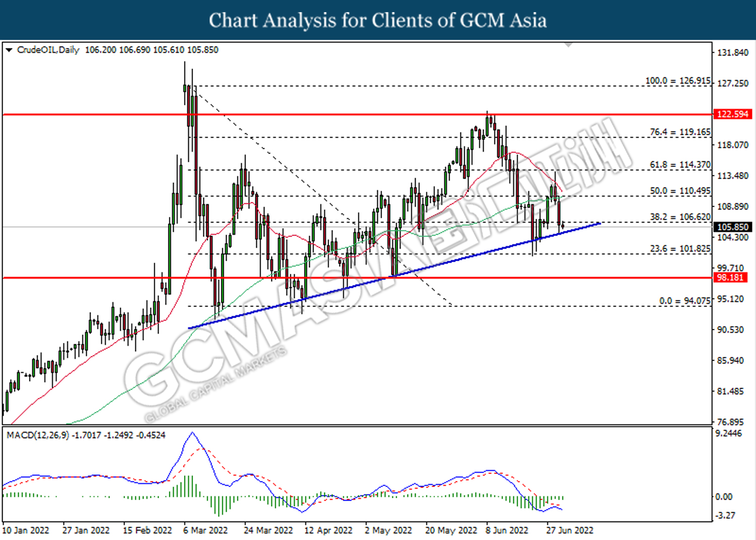Click the current price tag 105.850
The image size is (756, 540).
click(733, 227)
